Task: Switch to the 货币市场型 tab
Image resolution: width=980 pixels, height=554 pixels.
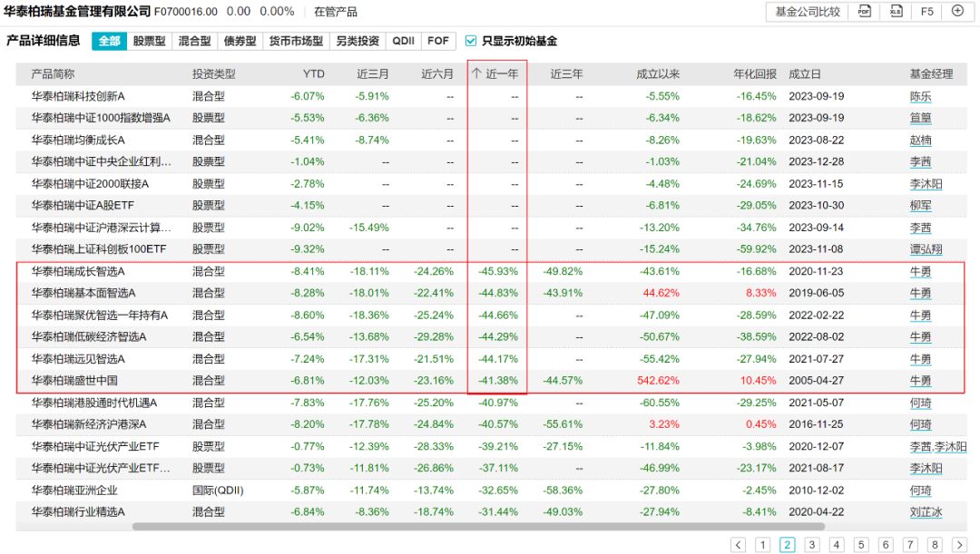Action: (x=296, y=41)
